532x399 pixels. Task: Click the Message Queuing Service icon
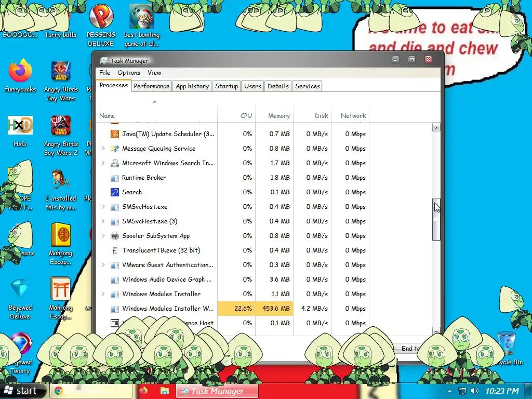115,148
